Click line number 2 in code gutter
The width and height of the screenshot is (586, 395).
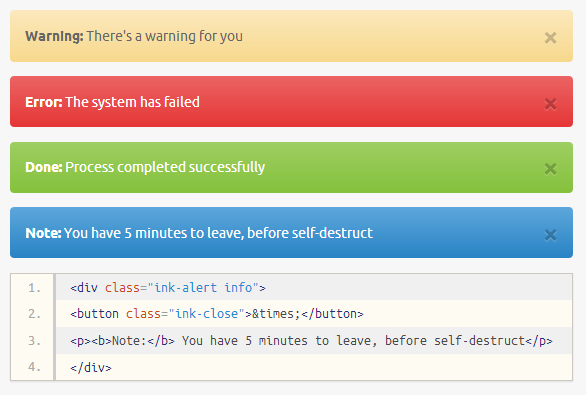tap(34, 314)
